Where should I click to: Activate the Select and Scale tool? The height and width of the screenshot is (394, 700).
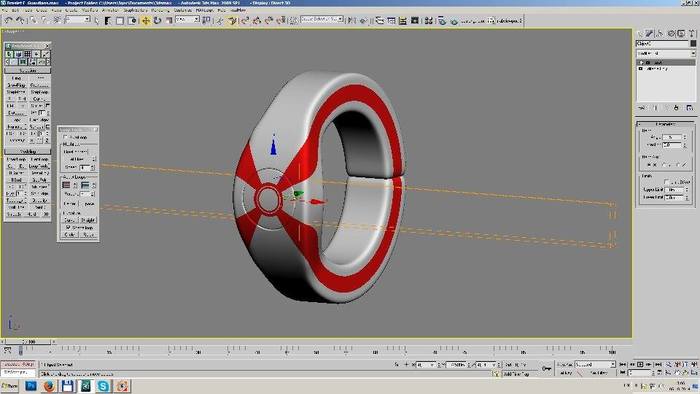169,21
